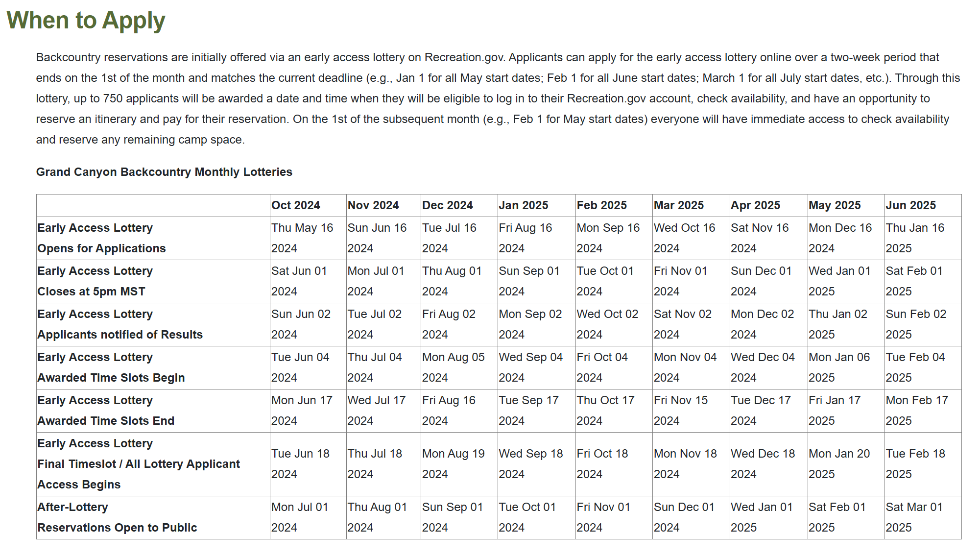Select the 'Jan 2025' column header

click(523, 205)
